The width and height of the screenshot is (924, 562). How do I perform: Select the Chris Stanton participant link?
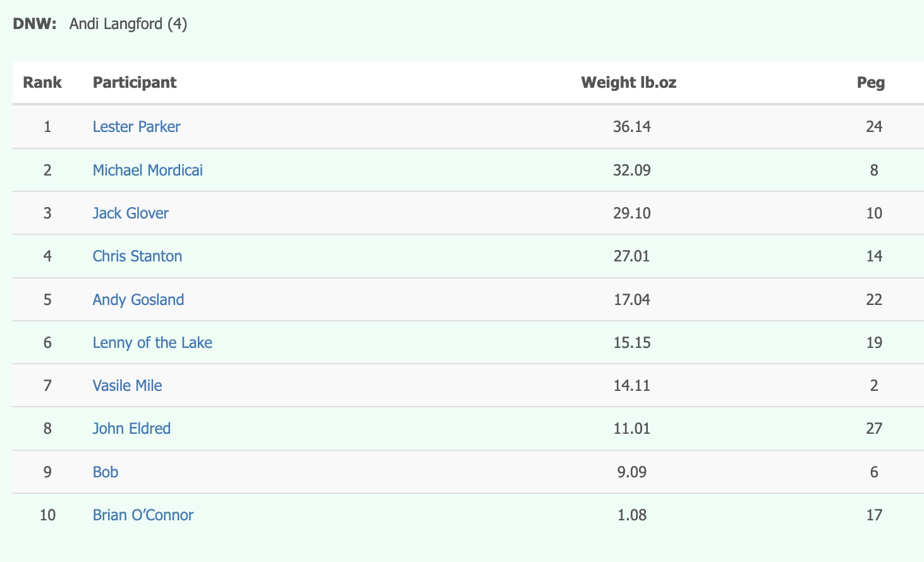pyautogui.click(x=137, y=256)
